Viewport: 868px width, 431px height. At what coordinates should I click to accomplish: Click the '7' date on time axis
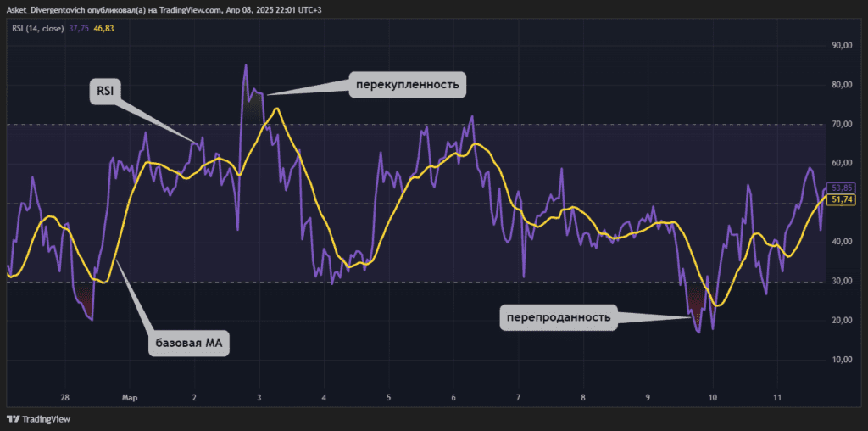pyautogui.click(x=518, y=398)
